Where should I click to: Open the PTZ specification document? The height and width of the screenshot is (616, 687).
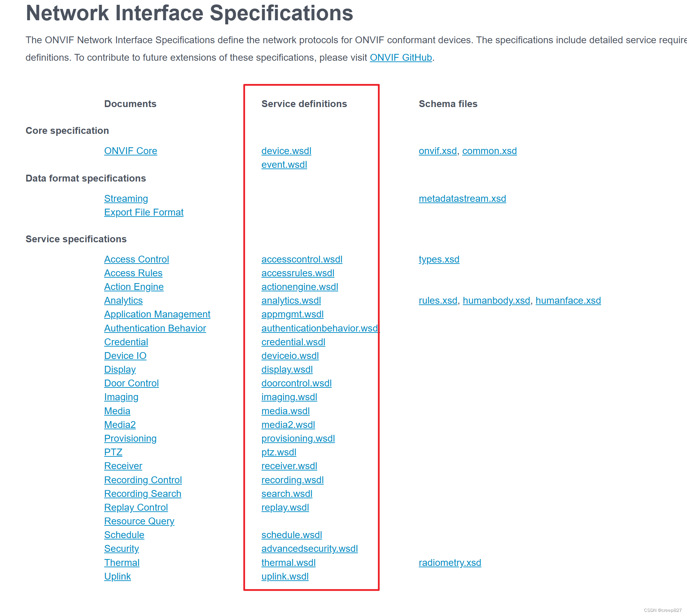coord(113,452)
